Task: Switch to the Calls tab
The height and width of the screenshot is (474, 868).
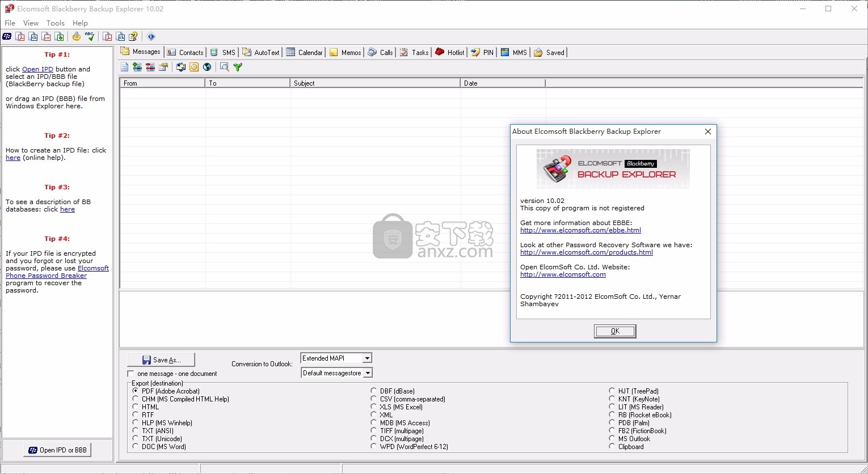Action: click(x=380, y=52)
